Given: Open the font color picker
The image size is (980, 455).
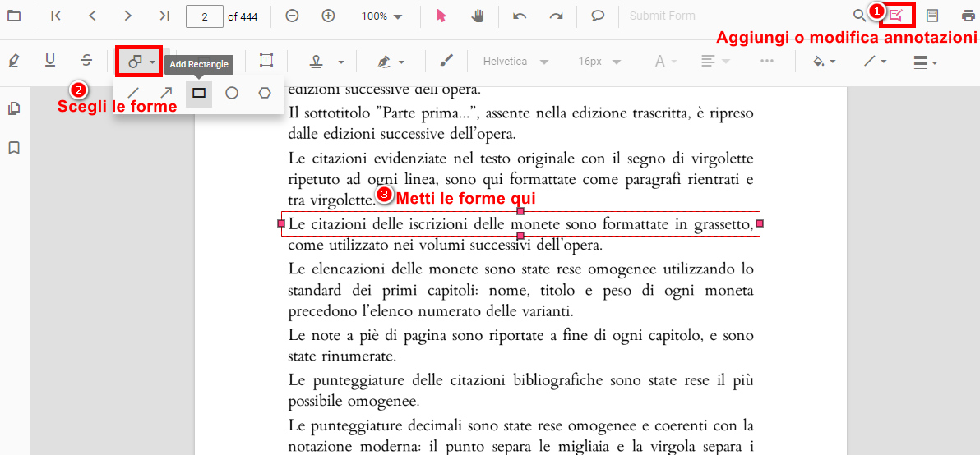Looking at the screenshot, I should point(666,61).
